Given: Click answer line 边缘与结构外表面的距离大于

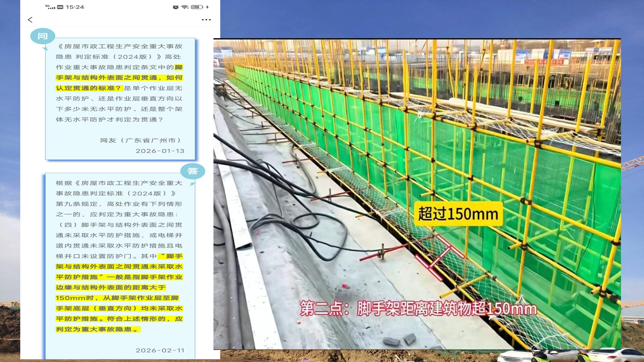Looking at the screenshot, I should (x=111, y=287).
